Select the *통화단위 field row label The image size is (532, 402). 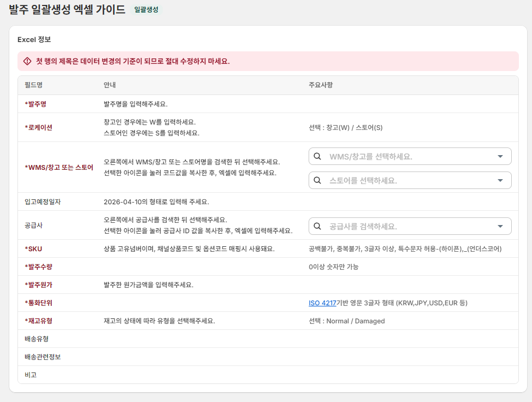coord(38,303)
